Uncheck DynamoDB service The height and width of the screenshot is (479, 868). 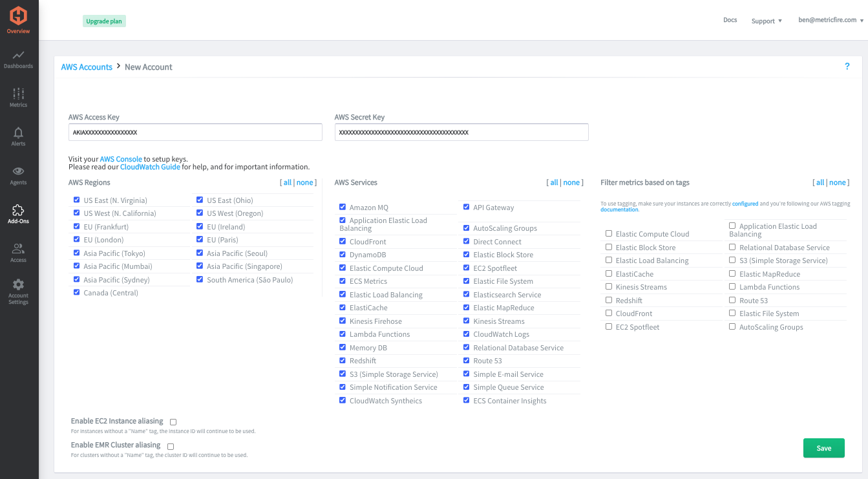[343, 254]
